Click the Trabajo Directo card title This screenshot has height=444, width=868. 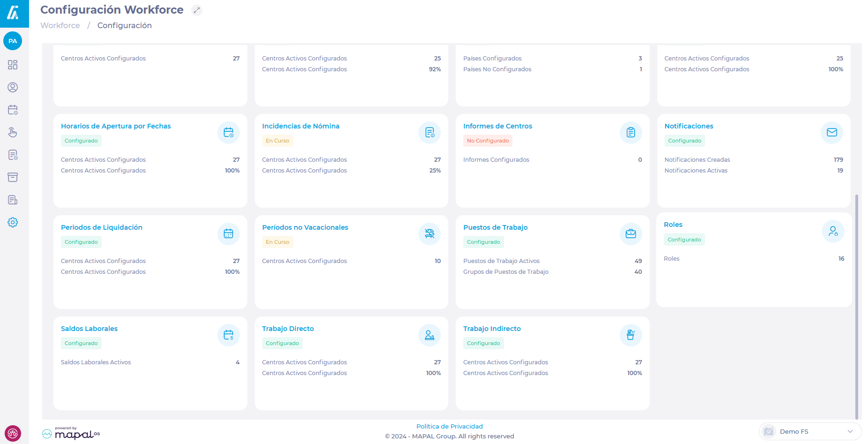pos(288,329)
